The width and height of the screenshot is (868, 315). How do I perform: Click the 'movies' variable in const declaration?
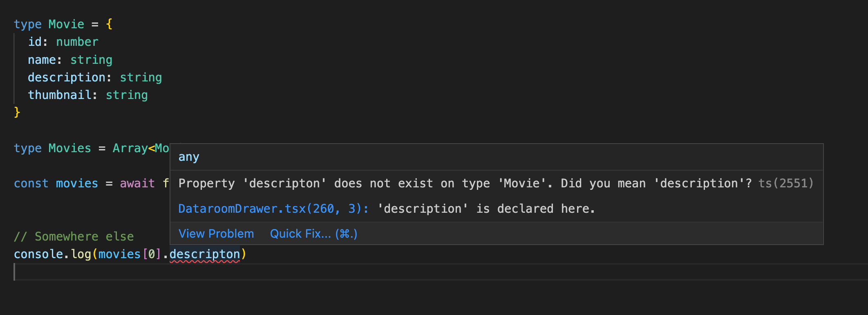tap(77, 183)
